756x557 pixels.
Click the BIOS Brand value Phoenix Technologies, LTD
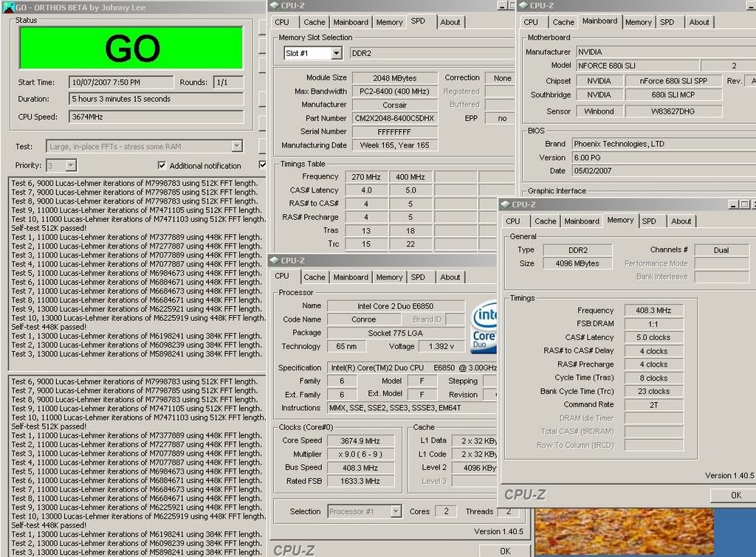pos(664,144)
